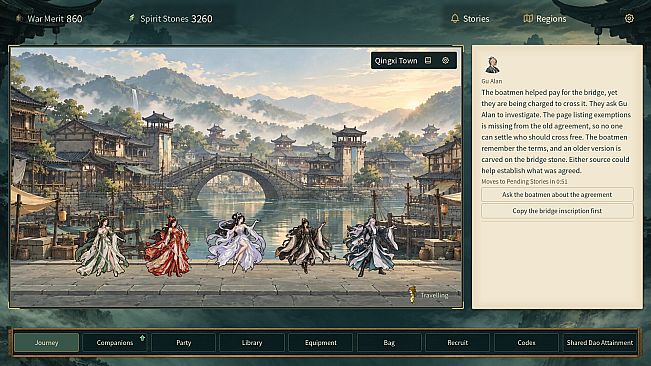The height and width of the screenshot is (366, 651).
Task: Click the Gu Alan name label
Action: point(492,81)
